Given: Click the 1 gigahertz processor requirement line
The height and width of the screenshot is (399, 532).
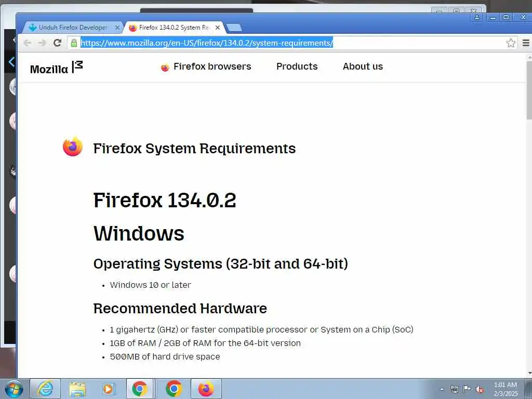Looking at the screenshot, I should click(261, 330).
